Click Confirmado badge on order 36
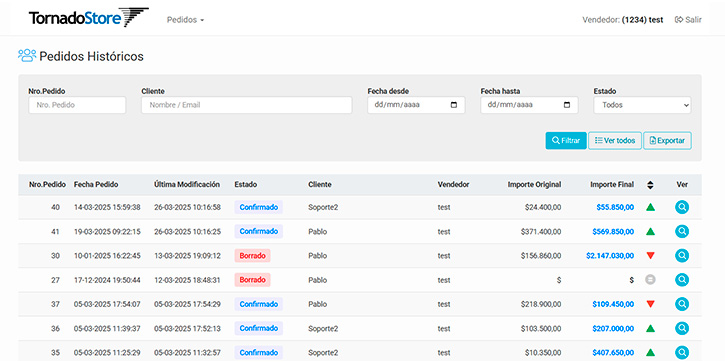Screen dimensions: 725x362 pyautogui.click(x=258, y=328)
